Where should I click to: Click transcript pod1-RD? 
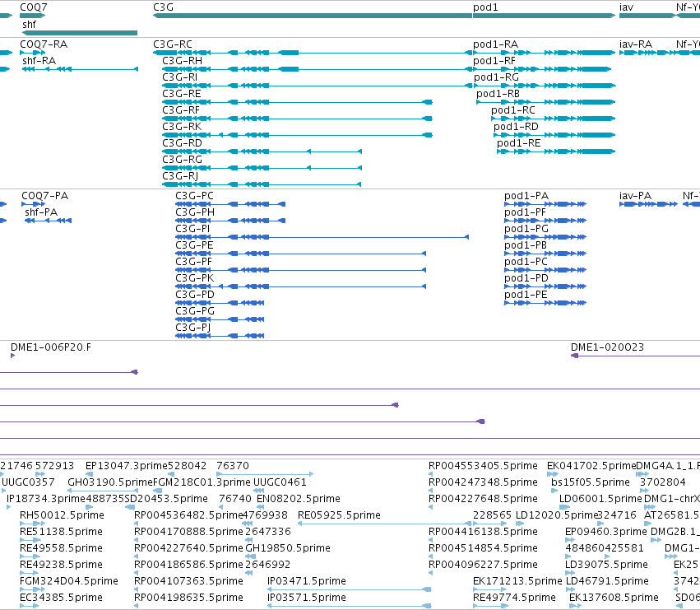516,127
